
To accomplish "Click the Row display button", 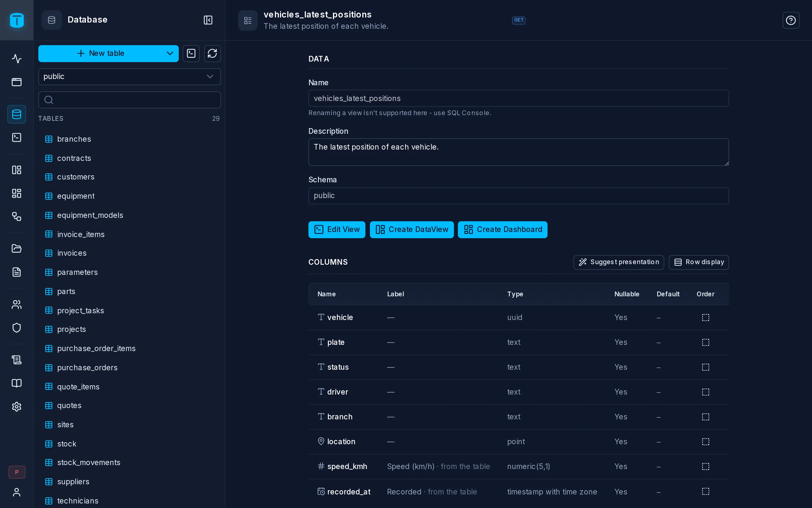I will click(x=699, y=262).
